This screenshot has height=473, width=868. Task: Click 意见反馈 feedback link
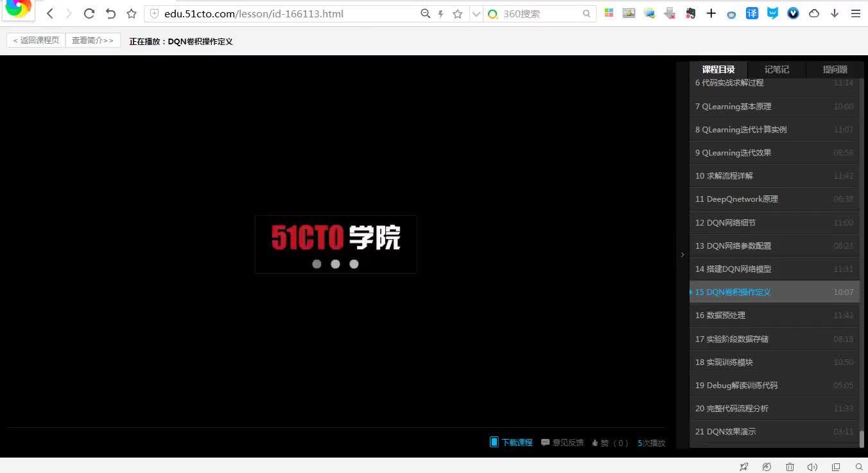562,442
